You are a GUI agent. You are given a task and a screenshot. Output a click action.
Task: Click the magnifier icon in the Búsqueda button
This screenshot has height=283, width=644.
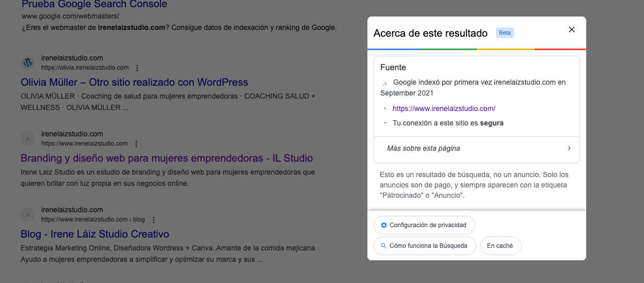point(383,246)
